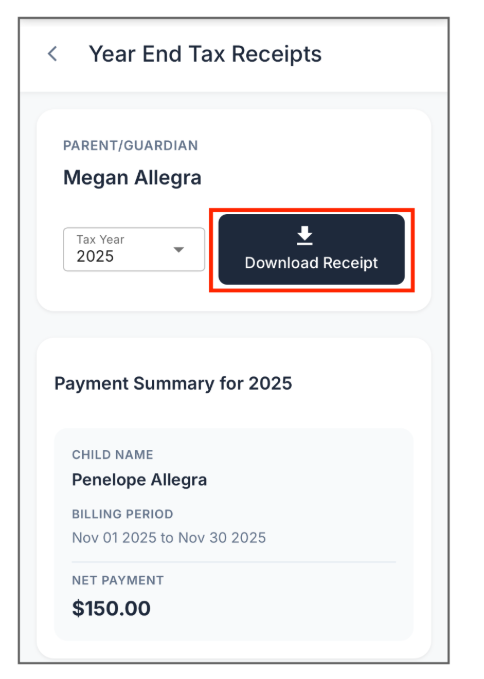Click the Download Receipt button
Image resolution: width=484 pixels, height=679 pixels.
pos(312,249)
